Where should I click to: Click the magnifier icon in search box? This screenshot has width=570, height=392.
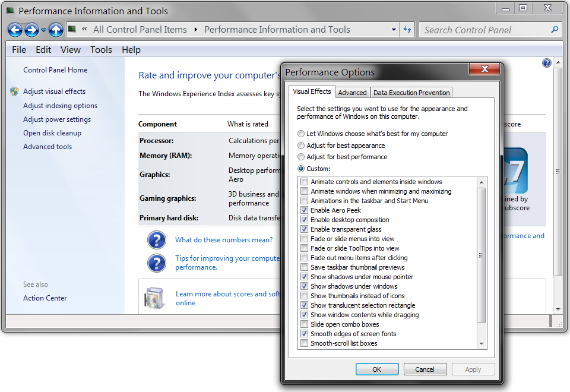[555, 30]
